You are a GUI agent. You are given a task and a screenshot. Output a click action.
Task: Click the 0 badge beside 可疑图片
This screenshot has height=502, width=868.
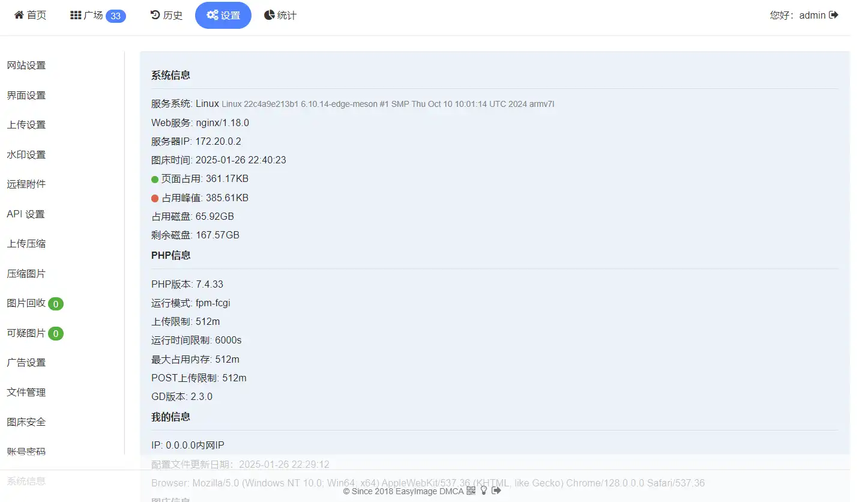click(56, 333)
